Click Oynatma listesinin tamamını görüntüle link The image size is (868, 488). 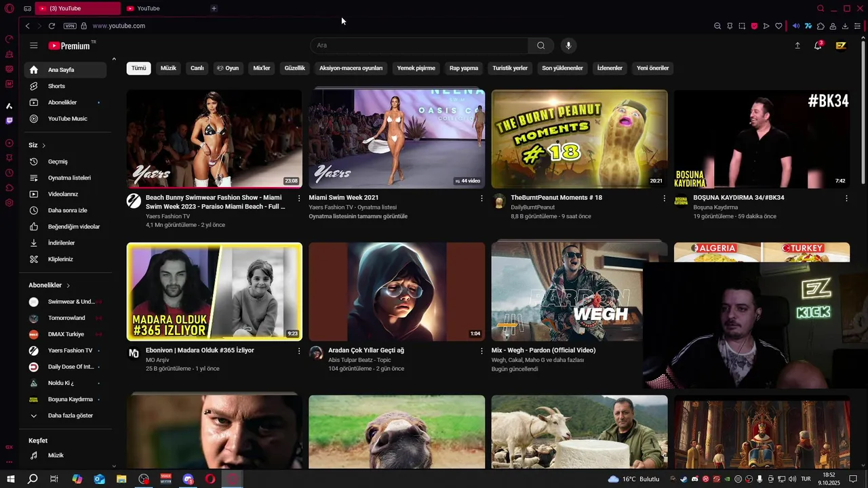tap(358, 216)
